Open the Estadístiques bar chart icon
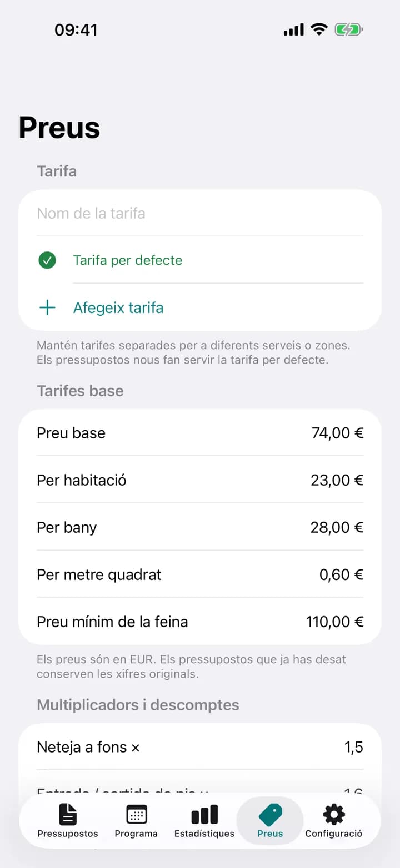This screenshot has height=868, width=400. 204,815
